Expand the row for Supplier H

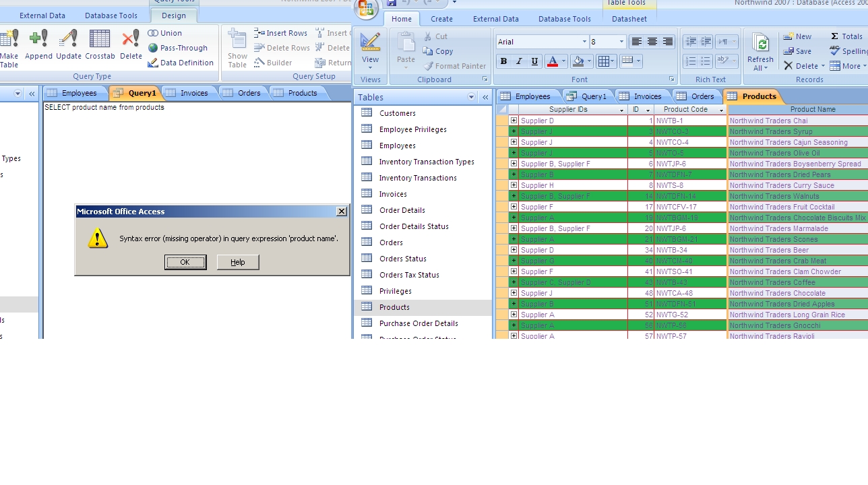click(x=514, y=185)
